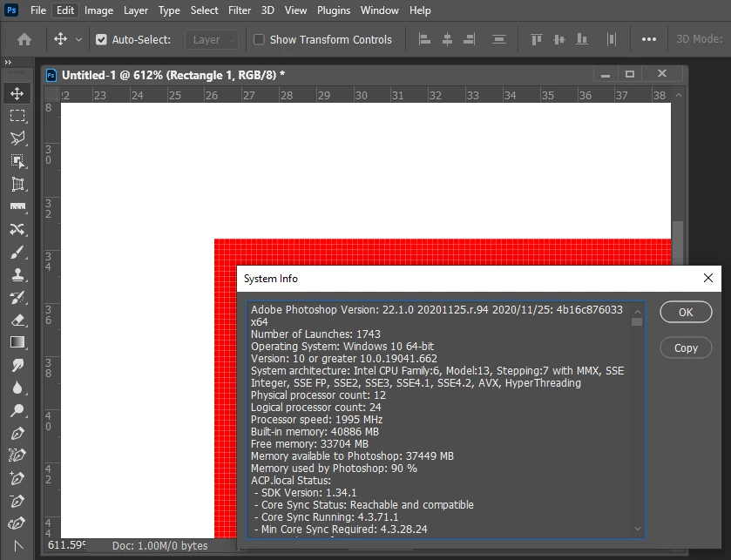Select the Gradient tool

coord(17,342)
